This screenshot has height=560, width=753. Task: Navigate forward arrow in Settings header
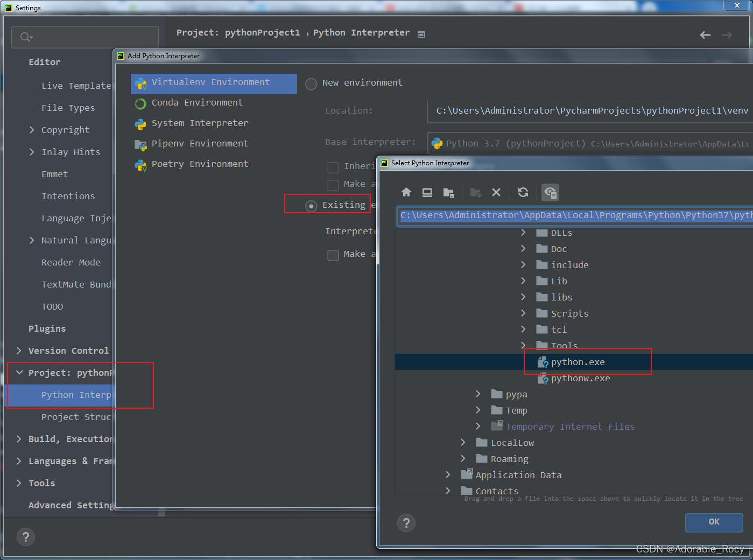[727, 35]
